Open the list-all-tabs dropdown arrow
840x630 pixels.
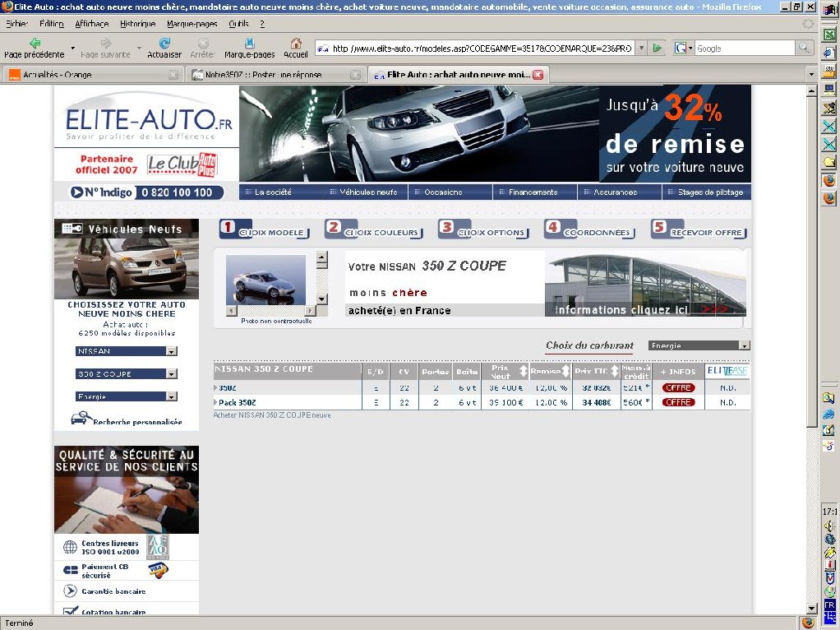pyautogui.click(x=811, y=75)
